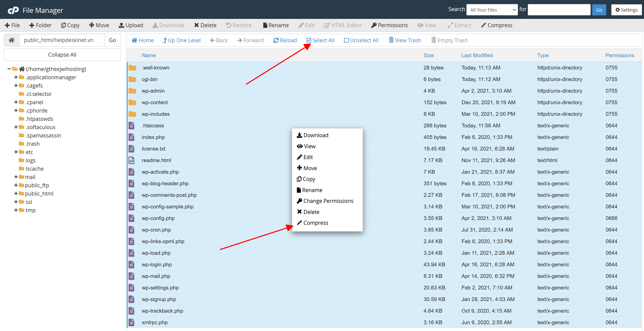644x331 pixels.
Task: Select logs folder in tree
Action: tap(30, 160)
